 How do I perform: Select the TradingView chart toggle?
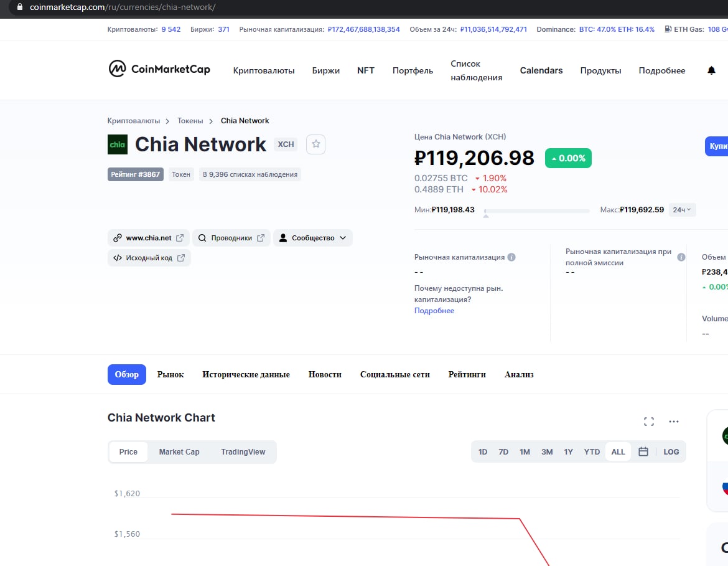coord(243,451)
